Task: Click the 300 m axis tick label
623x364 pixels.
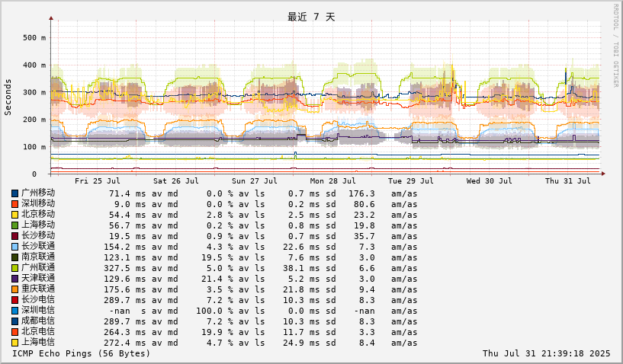Action: coord(34,92)
